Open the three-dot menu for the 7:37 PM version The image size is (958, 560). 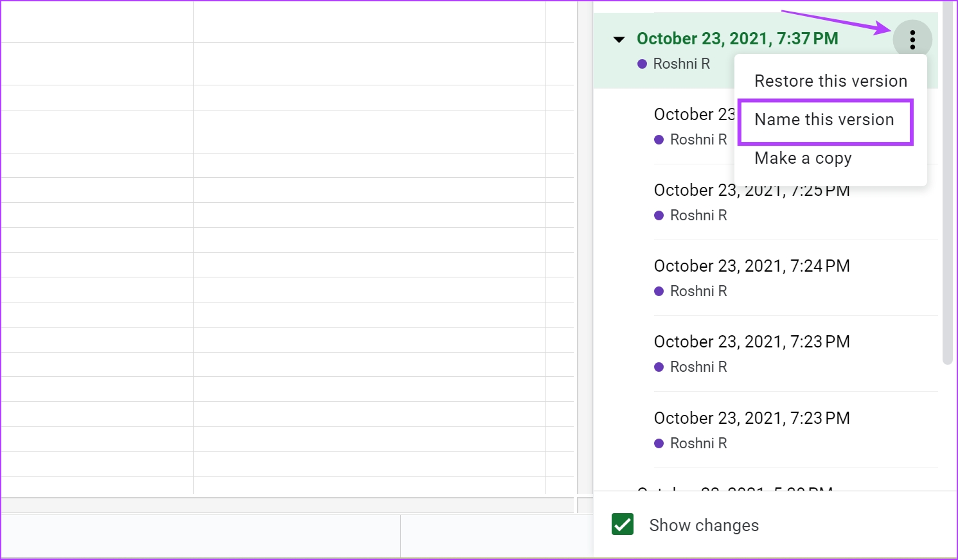coord(912,39)
